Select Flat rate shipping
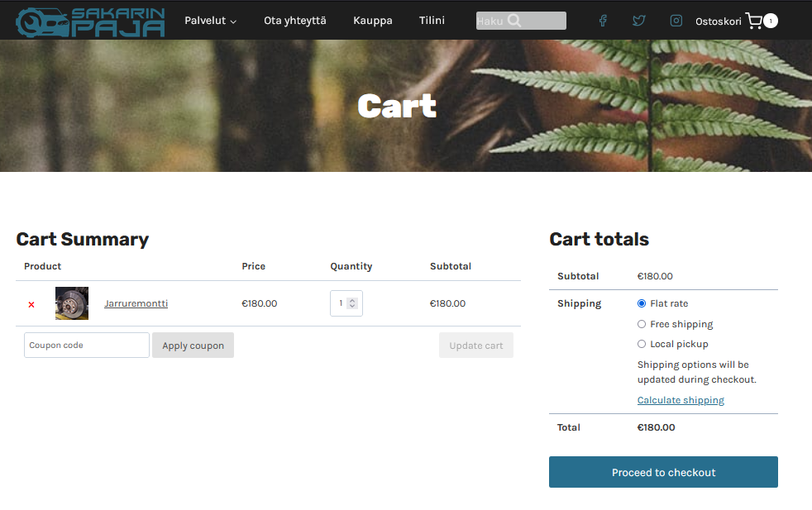 click(x=642, y=303)
